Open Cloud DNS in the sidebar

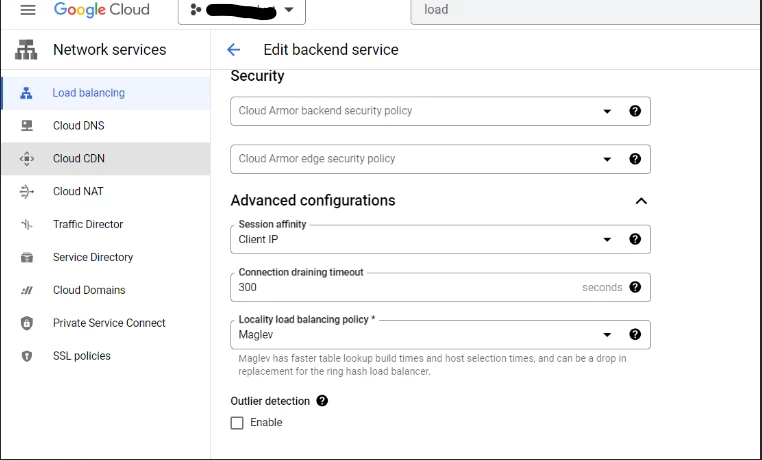pyautogui.click(x=106, y=126)
